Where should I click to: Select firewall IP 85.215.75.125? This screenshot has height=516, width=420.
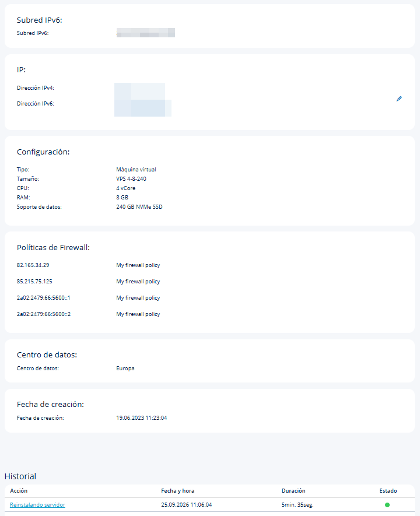point(34,282)
